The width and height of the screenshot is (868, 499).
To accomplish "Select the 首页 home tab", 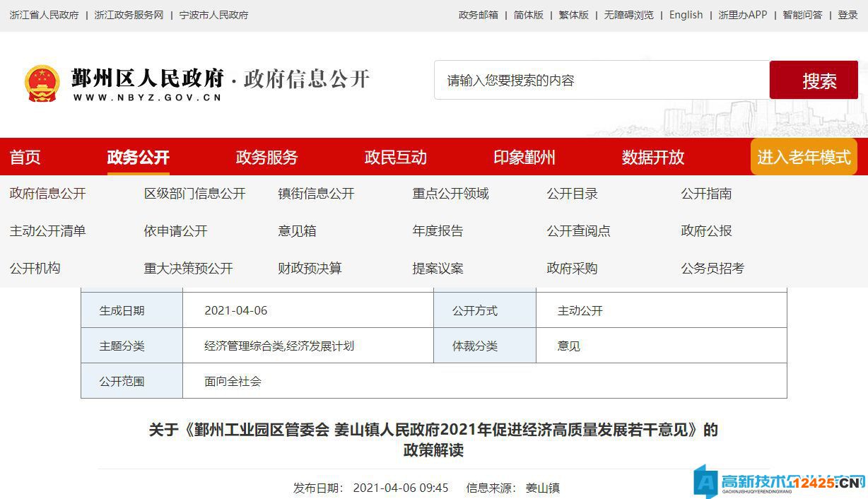I will 25,157.
